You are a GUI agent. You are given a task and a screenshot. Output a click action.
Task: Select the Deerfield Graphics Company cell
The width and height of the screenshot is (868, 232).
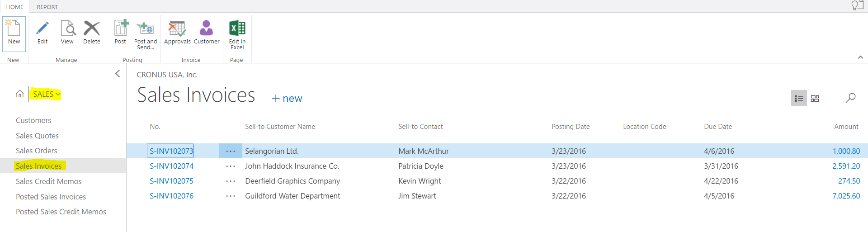tap(292, 181)
